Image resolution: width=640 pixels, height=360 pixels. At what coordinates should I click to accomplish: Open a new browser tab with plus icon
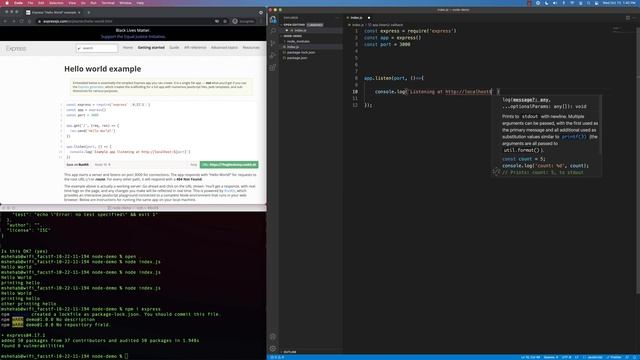coord(89,13)
